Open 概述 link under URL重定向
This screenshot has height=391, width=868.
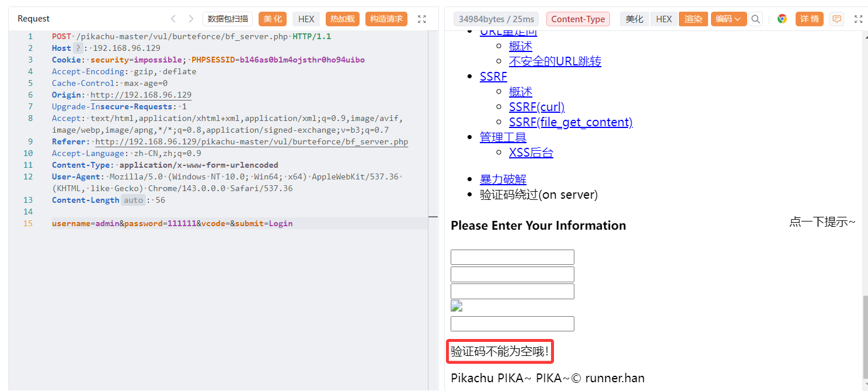click(521, 46)
